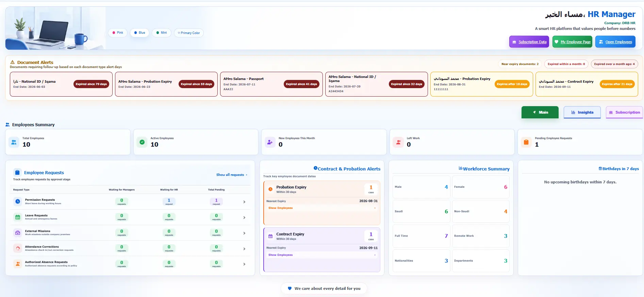Viewport: 644px width, 297px height.
Task: Click the Female count tile
Action: point(481,187)
